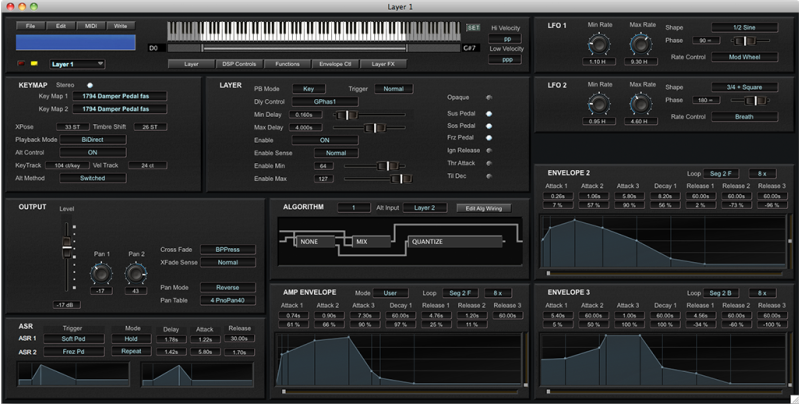Click the Output Level fader
This screenshot has width=800, height=404.
tap(69, 249)
